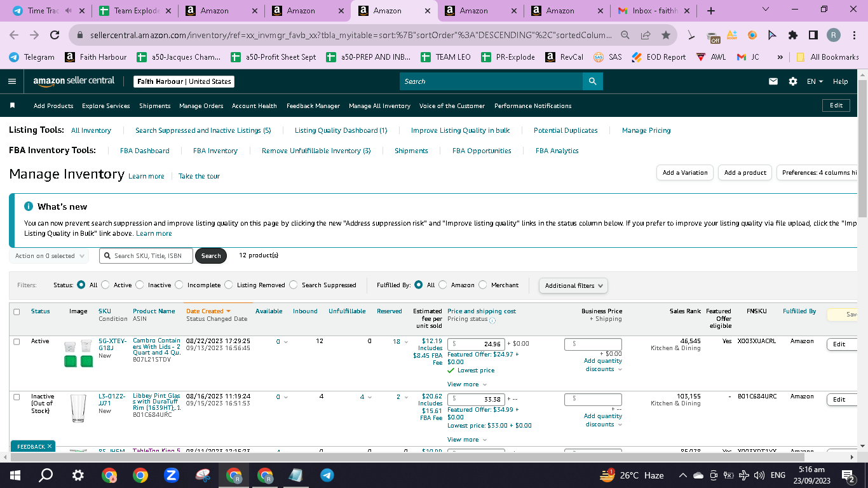Image resolution: width=868 pixels, height=488 pixels.
Task: Open Feedback Manager
Action: click(x=313, y=105)
